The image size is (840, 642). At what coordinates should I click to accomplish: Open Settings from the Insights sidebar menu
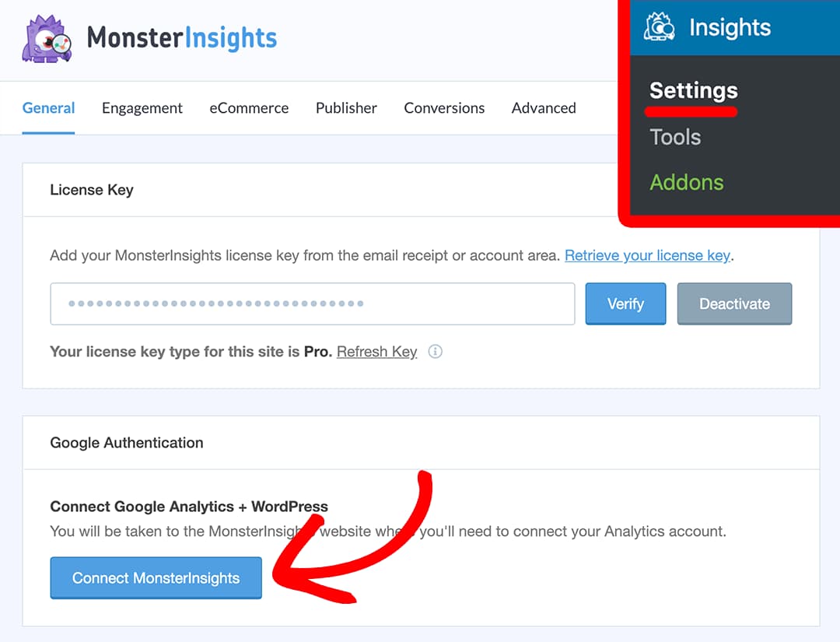(691, 91)
